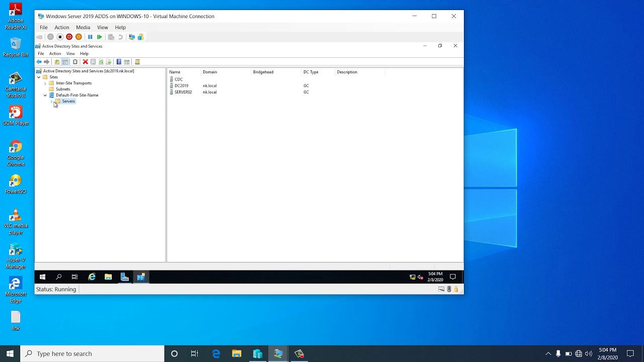Open Hyper-V Manager desktop shortcut
The width and height of the screenshot is (644, 362).
pos(16,256)
